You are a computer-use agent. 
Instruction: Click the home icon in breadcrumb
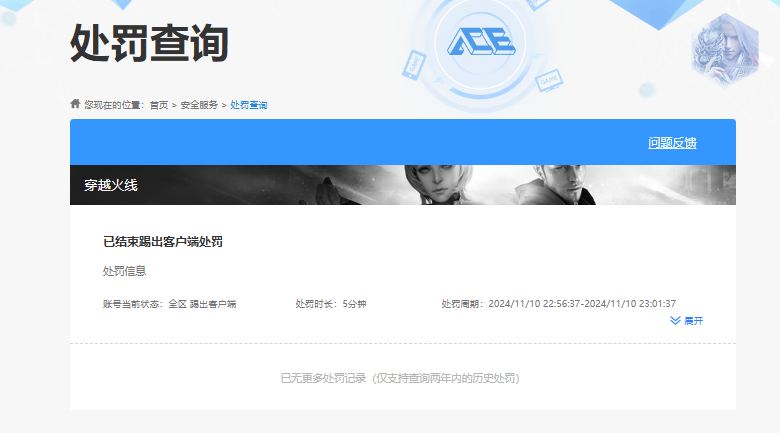[75, 104]
